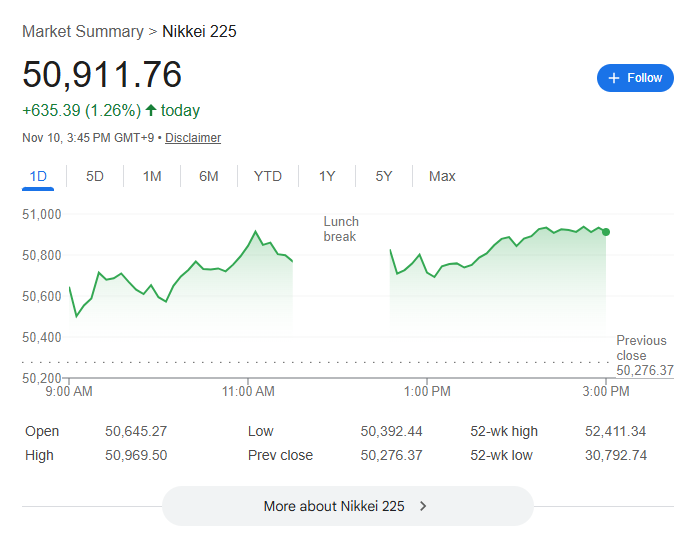This screenshot has height=537, width=698.
Task: Click the 1:00 PM axis label
Action: 427,391
